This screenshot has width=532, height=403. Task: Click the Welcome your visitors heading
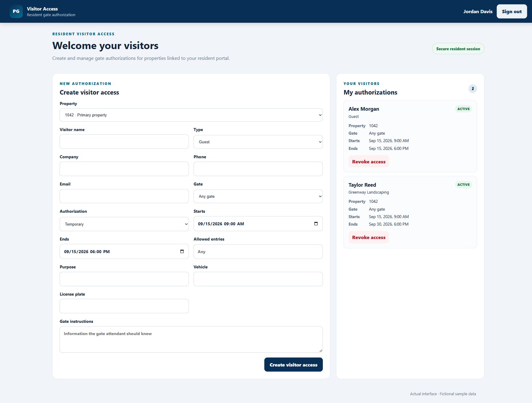click(x=105, y=45)
